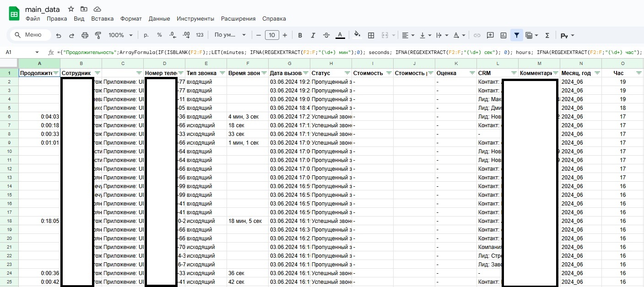Open the Borders tool
The width and height of the screenshot is (644, 287).
(x=371, y=35)
